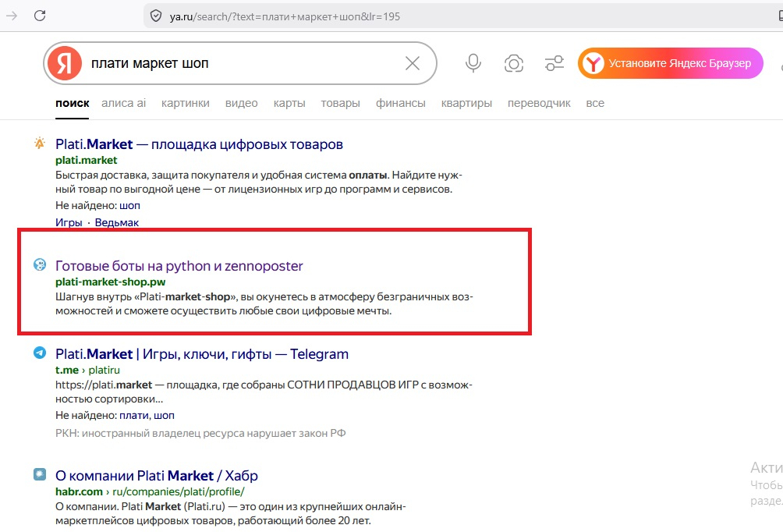Start voice search with microphone icon
Image resolution: width=783 pixels, height=532 pixels.
click(x=473, y=63)
